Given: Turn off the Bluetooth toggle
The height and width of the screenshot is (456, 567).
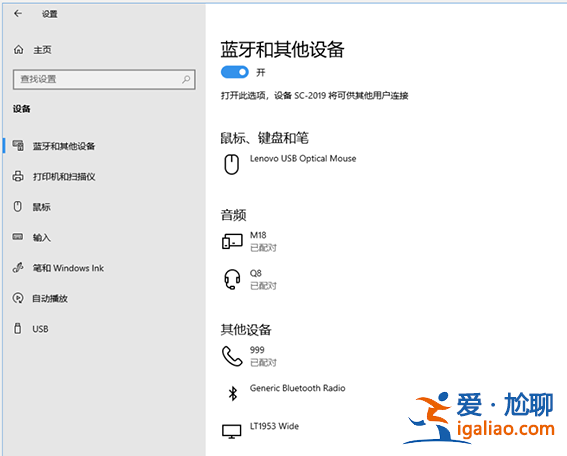Looking at the screenshot, I should tap(235, 72).
